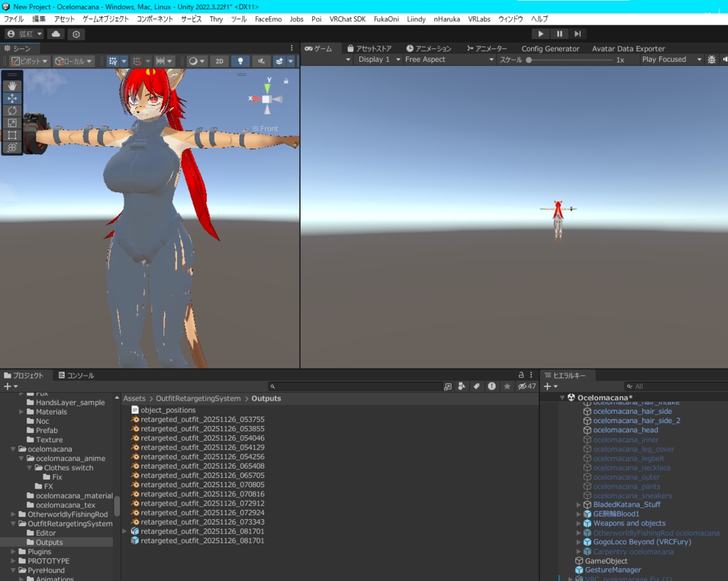The width and height of the screenshot is (728, 581).
Task: Click the Play button
Action: (x=540, y=34)
